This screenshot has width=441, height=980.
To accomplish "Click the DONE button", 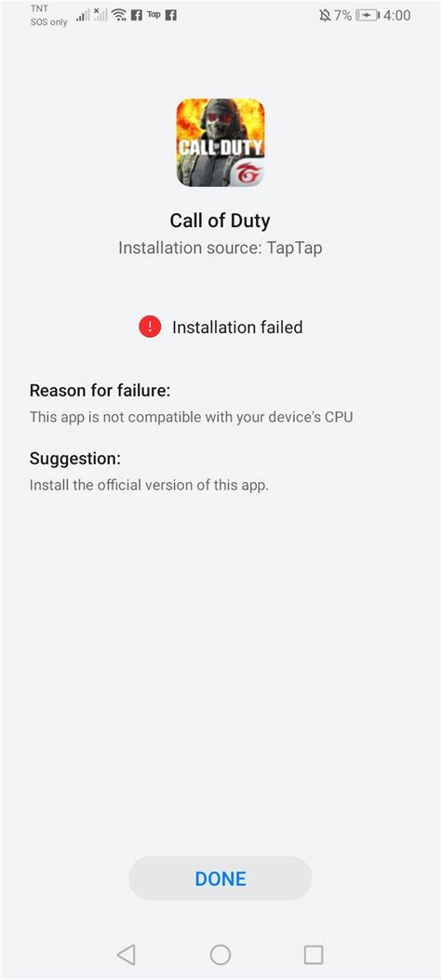I will tap(220, 879).
